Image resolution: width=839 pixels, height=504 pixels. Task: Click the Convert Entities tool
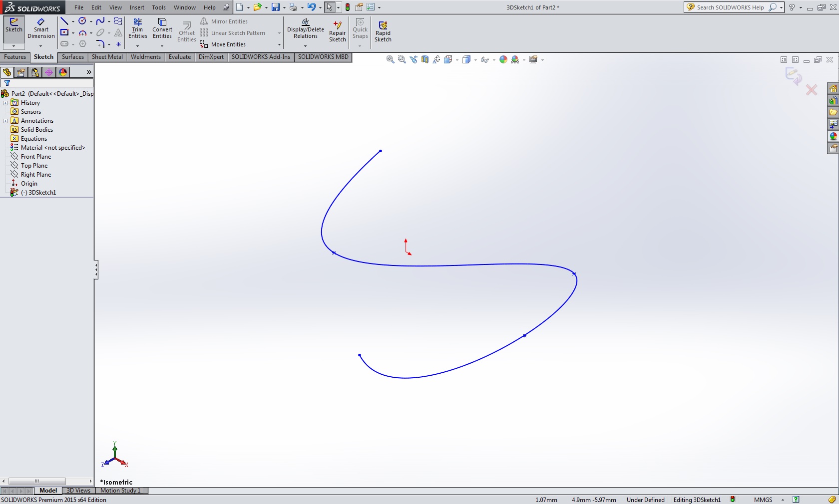(162, 28)
